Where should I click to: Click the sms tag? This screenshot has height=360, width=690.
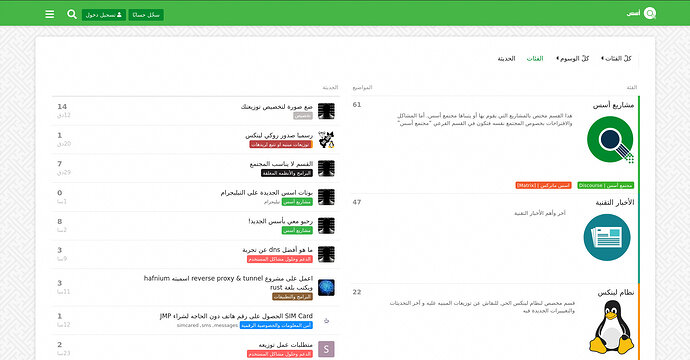point(206,325)
